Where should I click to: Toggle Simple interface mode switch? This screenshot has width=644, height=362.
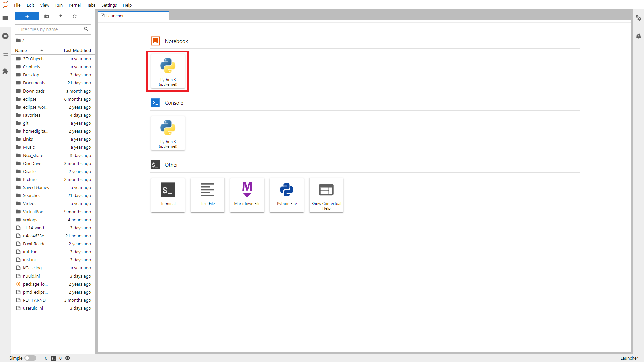(x=30, y=358)
